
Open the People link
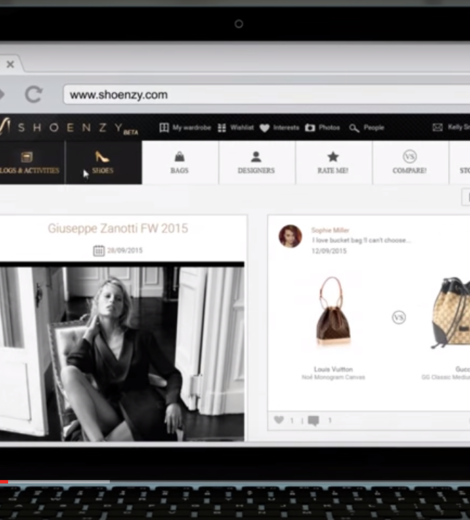pyautogui.click(x=374, y=128)
